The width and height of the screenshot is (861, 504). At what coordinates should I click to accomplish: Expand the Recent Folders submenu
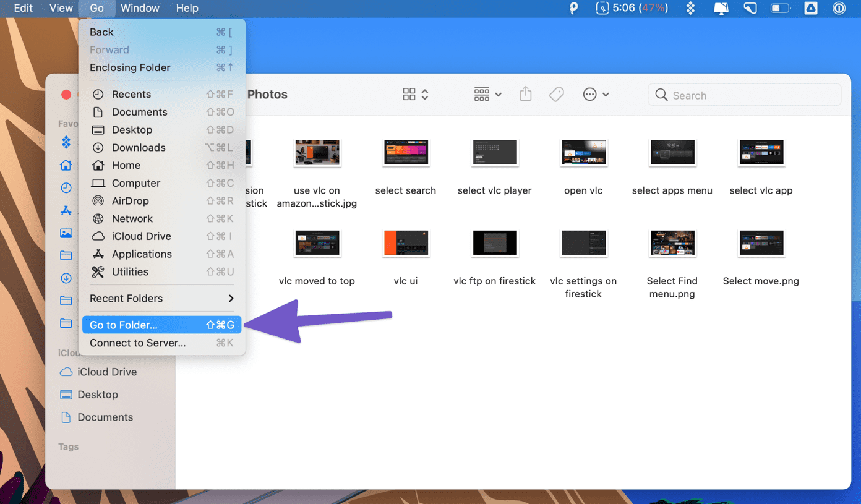tap(161, 298)
